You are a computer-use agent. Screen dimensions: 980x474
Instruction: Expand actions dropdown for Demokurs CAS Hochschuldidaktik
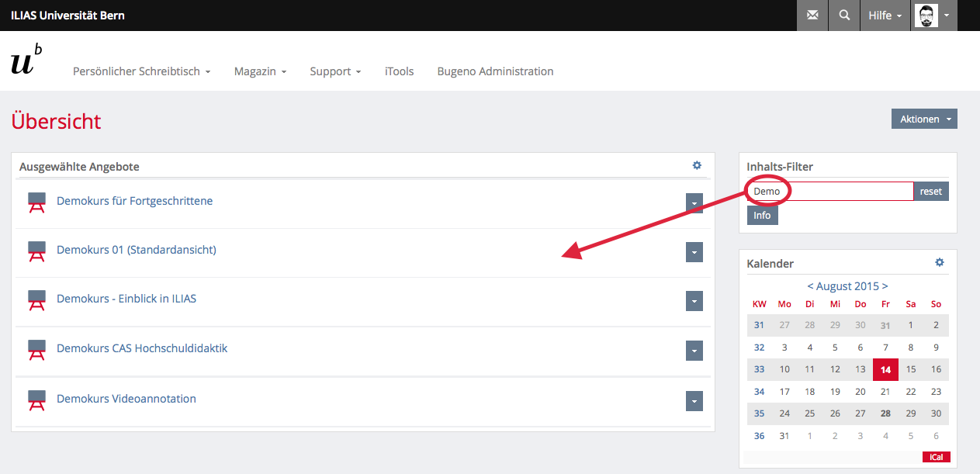pos(694,351)
